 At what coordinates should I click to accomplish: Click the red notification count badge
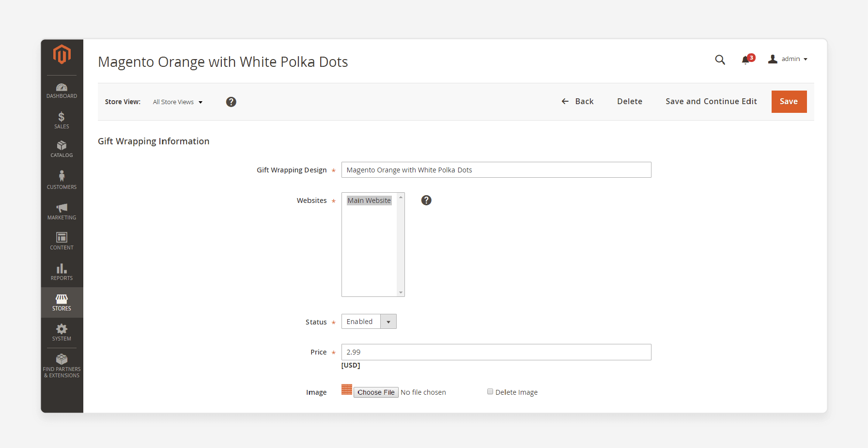751,58
